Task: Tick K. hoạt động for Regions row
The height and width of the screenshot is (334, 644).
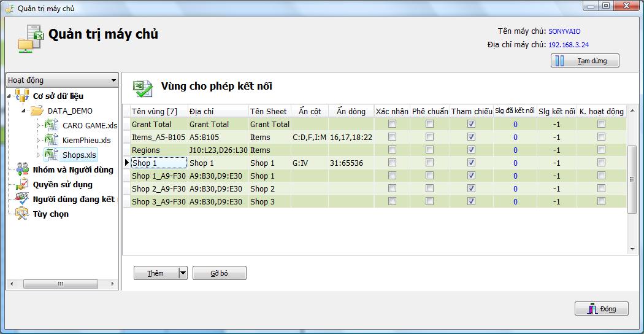Action: click(601, 150)
